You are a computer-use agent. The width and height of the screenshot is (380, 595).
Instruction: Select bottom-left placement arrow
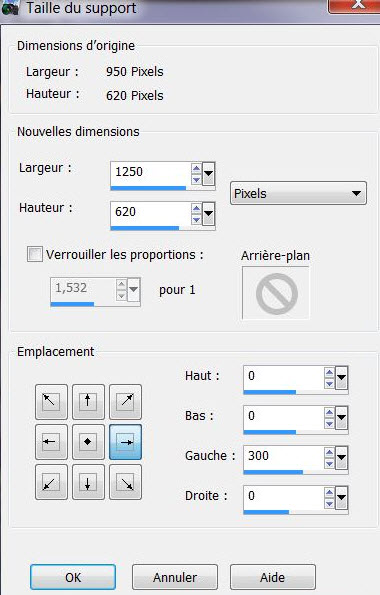click(51, 482)
